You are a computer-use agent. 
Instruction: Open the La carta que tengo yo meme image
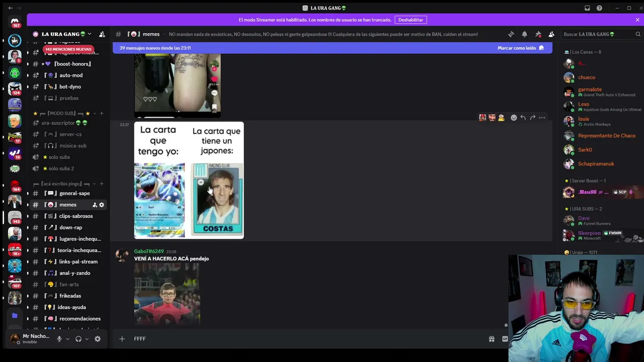189,180
